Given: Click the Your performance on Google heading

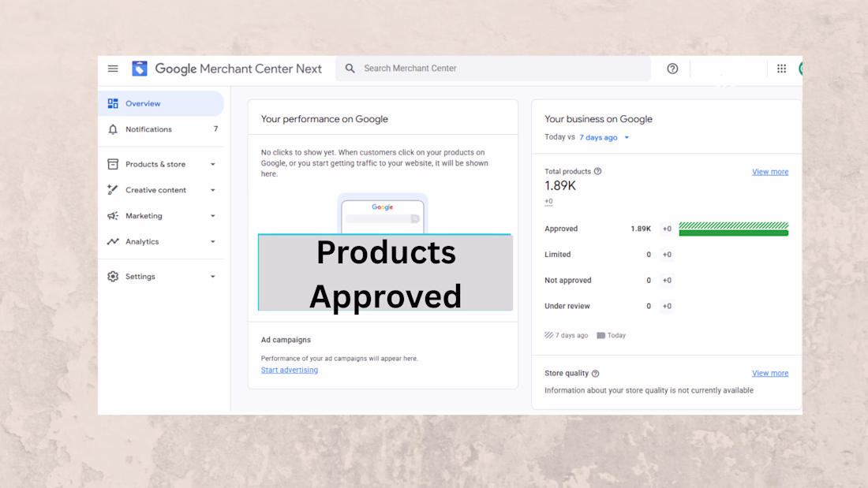Looking at the screenshot, I should [324, 119].
